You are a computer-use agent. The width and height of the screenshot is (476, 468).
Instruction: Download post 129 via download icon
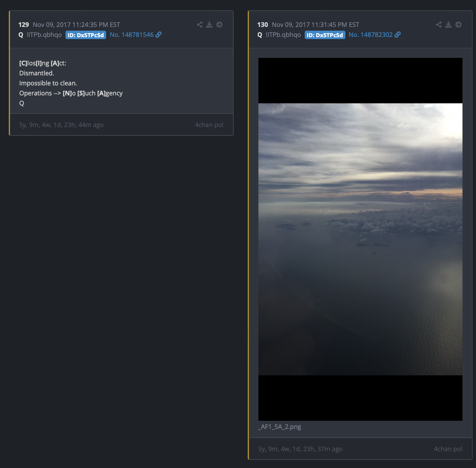(x=210, y=25)
